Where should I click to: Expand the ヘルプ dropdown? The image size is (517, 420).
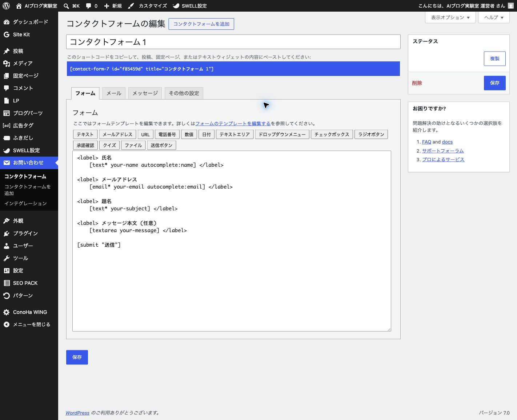pyautogui.click(x=493, y=17)
